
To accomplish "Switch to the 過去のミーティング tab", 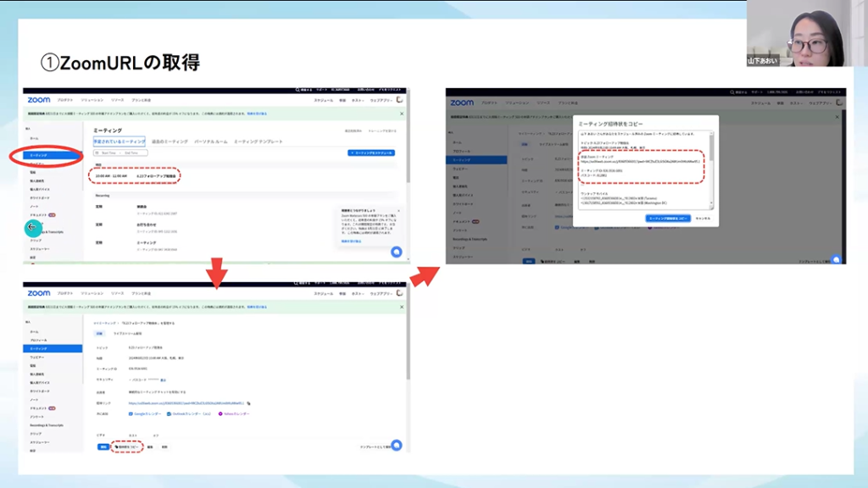I will point(170,141).
